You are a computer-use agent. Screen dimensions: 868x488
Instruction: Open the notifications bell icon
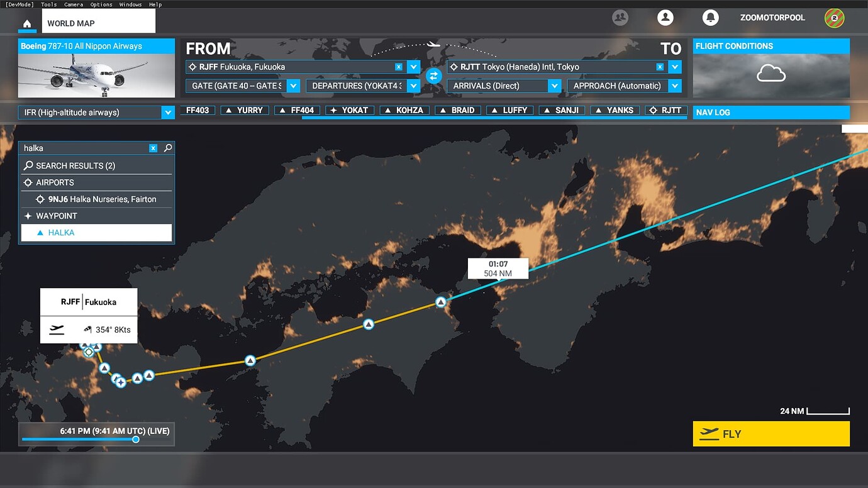tap(711, 18)
